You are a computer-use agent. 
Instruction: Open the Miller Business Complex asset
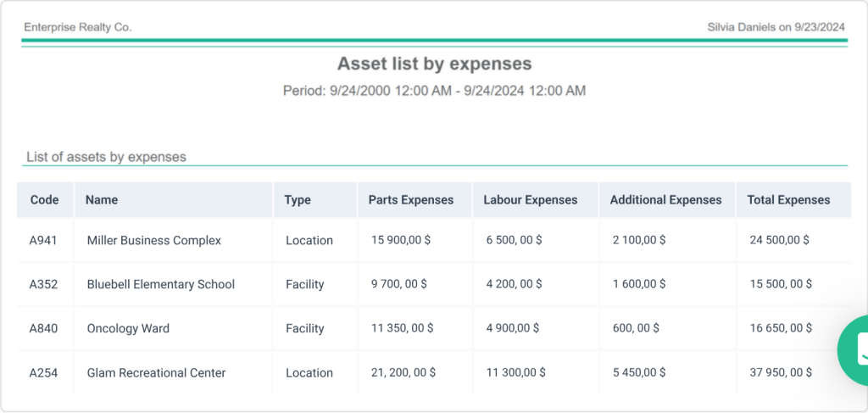pyautogui.click(x=153, y=241)
